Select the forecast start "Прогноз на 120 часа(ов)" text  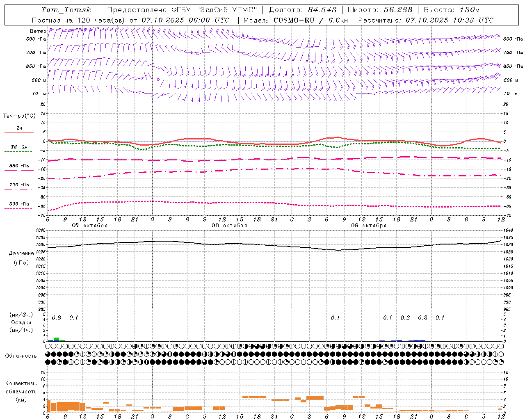(x=79, y=20)
